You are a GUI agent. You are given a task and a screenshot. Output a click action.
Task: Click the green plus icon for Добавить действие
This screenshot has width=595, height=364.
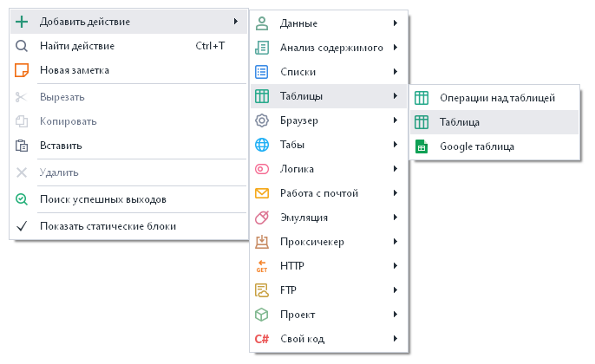(23, 21)
